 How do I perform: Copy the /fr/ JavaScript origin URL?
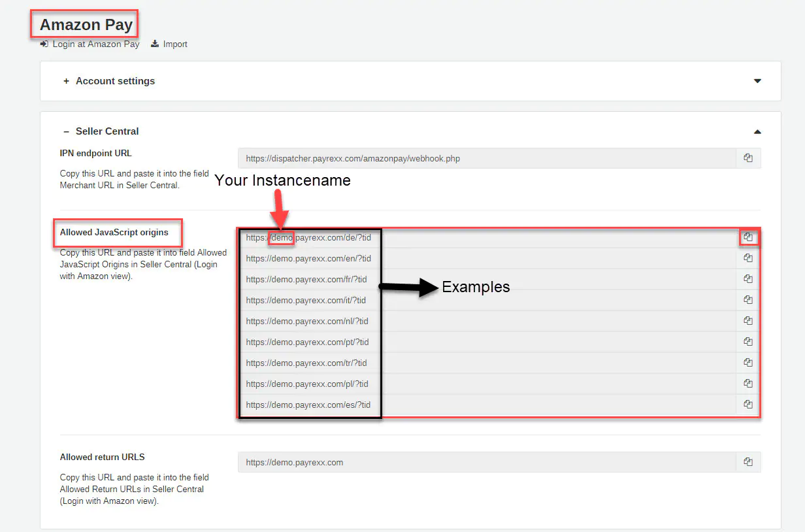pos(748,279)
